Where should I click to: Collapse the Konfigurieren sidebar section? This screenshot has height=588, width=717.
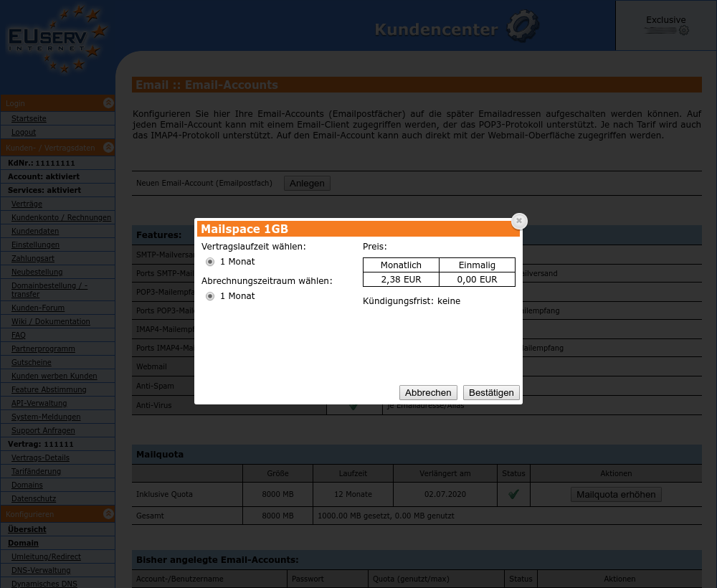[108, 513]
